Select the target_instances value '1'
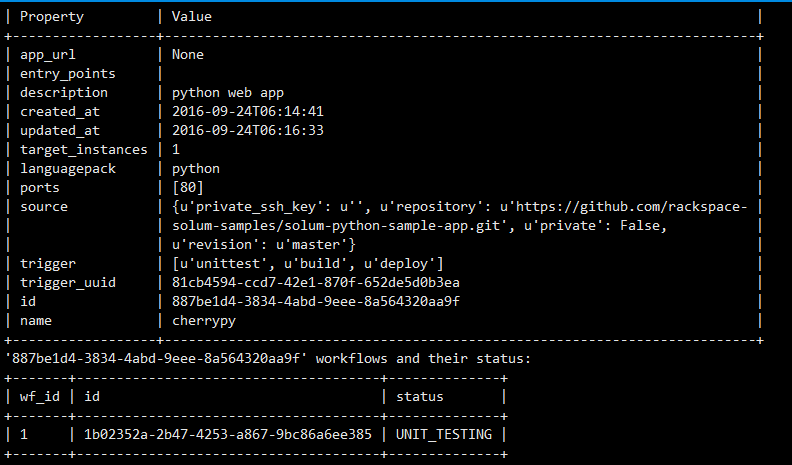The height and width of the screenshot is (465, 792). point(176,149)
